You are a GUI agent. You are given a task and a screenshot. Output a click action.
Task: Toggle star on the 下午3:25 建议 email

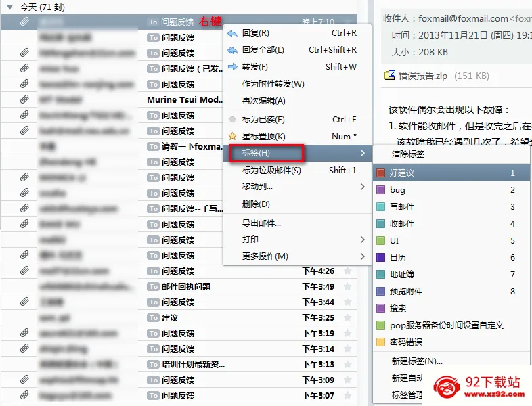(347, 318)
